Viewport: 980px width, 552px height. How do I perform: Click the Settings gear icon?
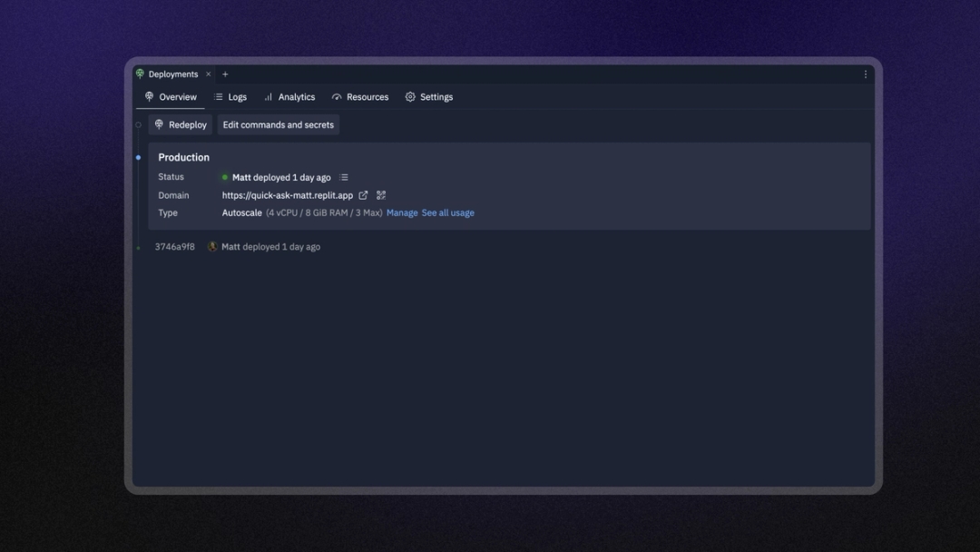pyautogui.click(x=409, y=96)
